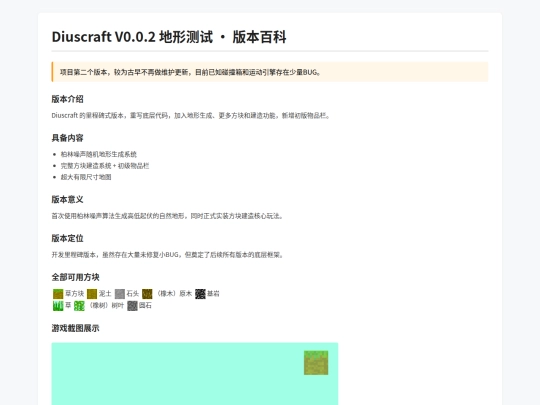This screenshot has width=540, height=405.
Task: Click the 基岩 label text
Action: [213, 294]
